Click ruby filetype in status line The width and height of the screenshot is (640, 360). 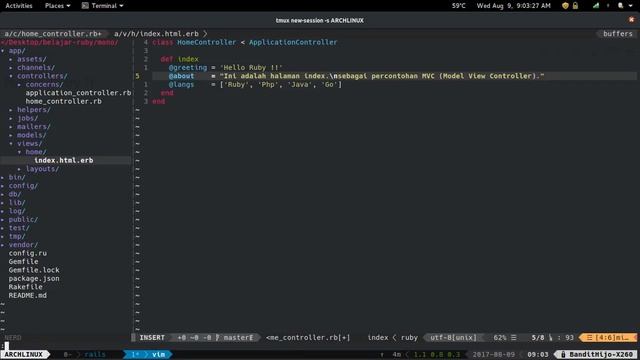tap(409, 338)
